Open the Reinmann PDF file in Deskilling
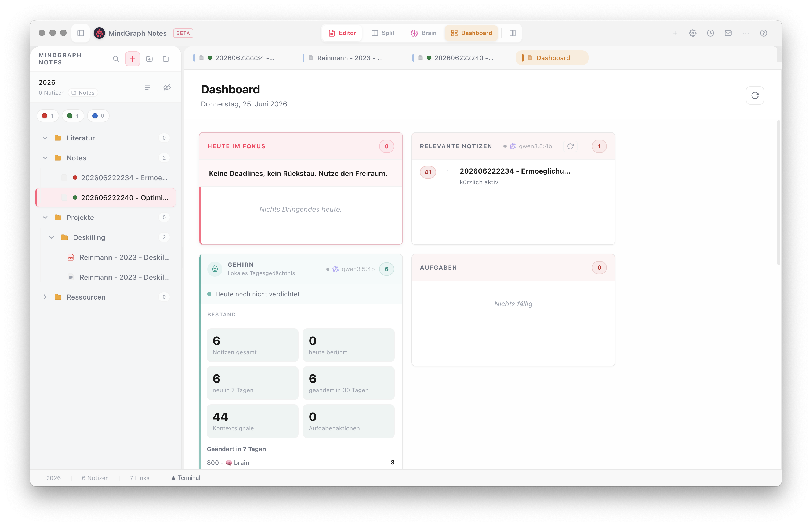Image resolution: width=812 pixels, height=526 pixels. [x=119, y=257]
